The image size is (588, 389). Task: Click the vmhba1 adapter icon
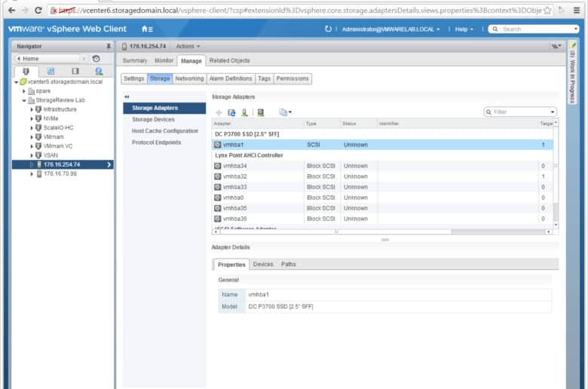tap(218, 145)
